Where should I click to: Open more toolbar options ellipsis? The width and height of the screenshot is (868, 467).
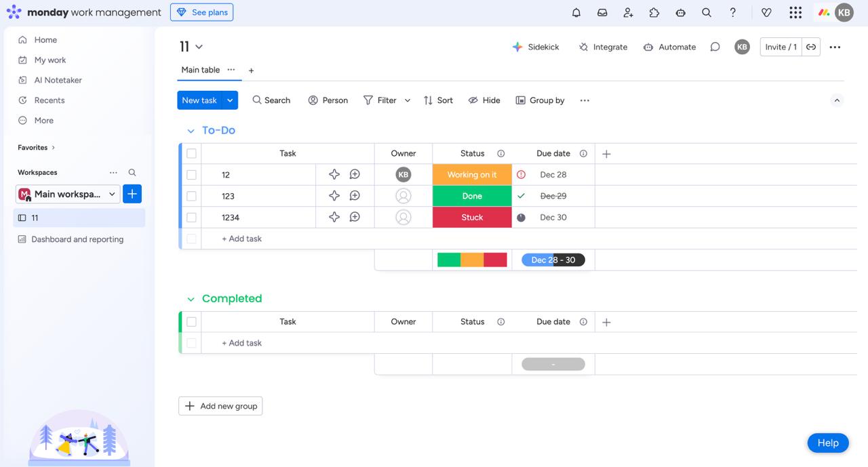click(x=585, y=100)
